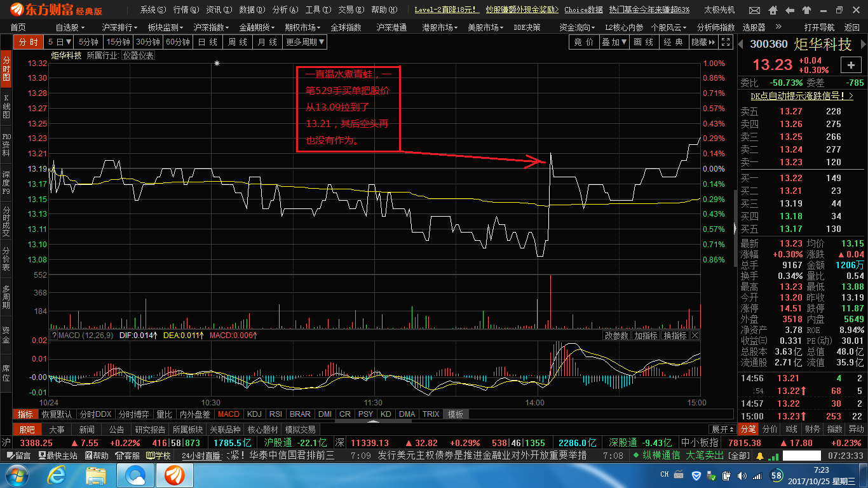Open DK点自动提示涨跌信号 link
Screen dimensions: 868x488
tap(802, 96)
